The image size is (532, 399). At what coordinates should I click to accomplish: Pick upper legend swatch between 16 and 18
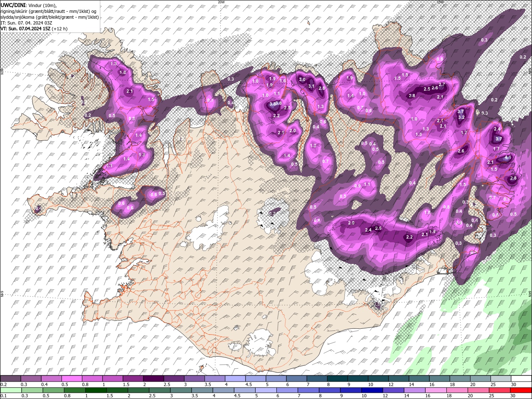point(440,379)
